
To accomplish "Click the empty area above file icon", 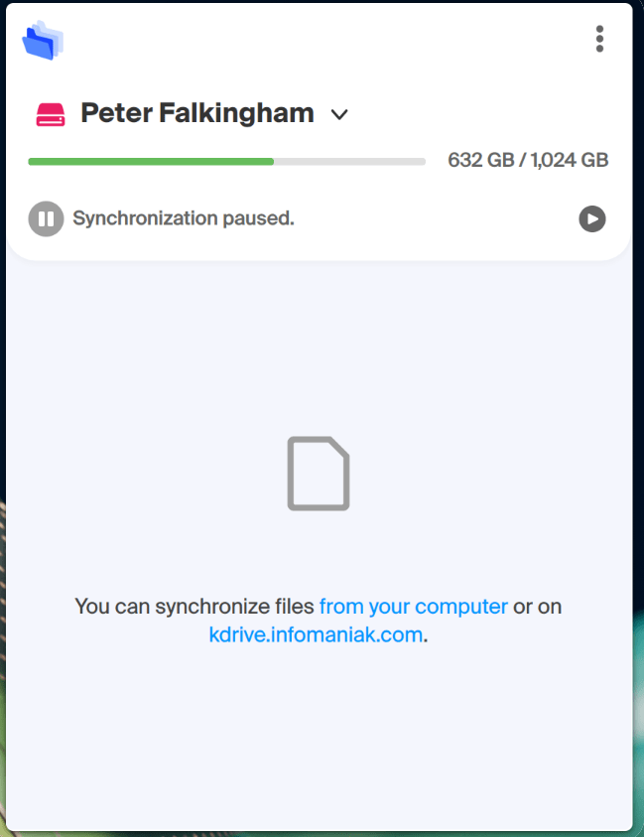I will click(x=319, y=347).
